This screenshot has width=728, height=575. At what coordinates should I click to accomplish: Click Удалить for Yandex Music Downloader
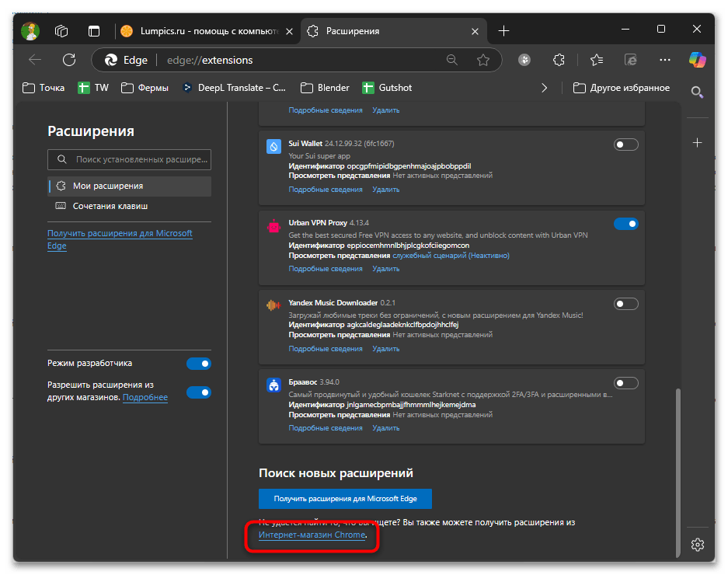pyautogui.click(x=386, y=349)
